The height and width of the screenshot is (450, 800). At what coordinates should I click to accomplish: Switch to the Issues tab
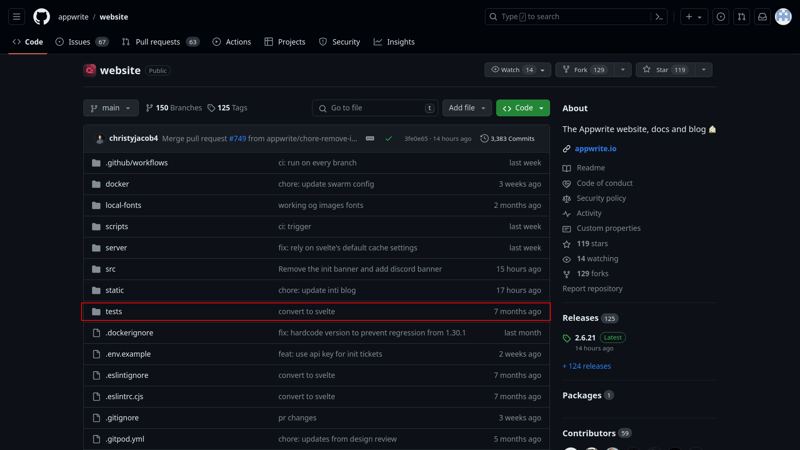point(82,42)
